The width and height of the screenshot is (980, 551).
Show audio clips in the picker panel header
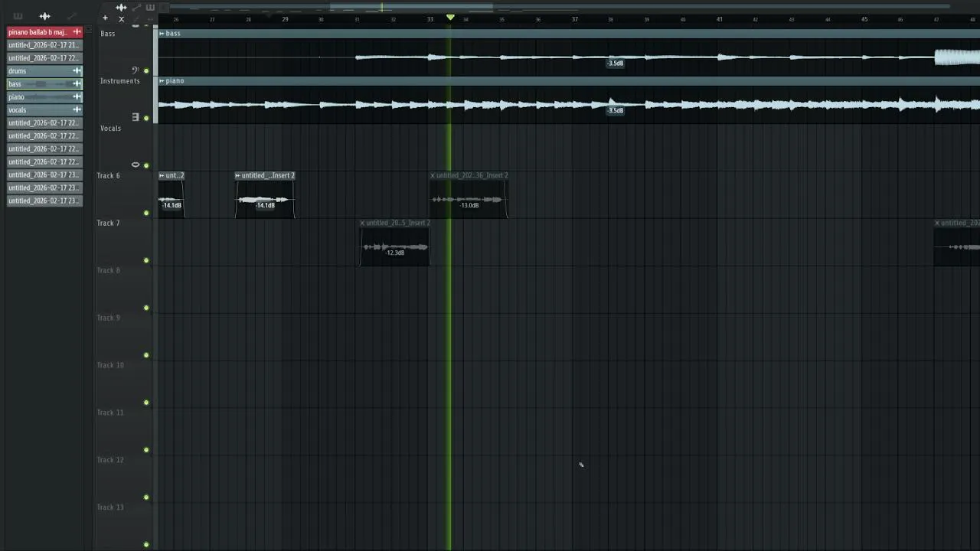coord(44,16)
